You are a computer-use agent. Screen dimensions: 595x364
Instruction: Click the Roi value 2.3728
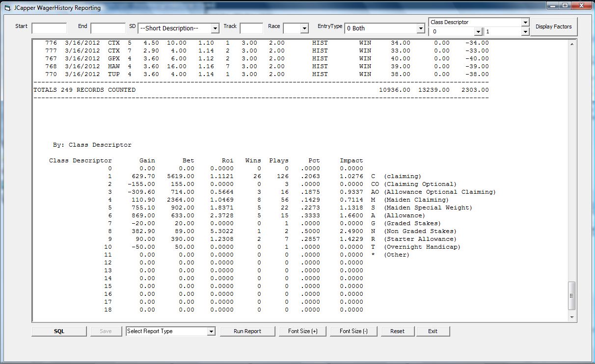pos(222,216)
